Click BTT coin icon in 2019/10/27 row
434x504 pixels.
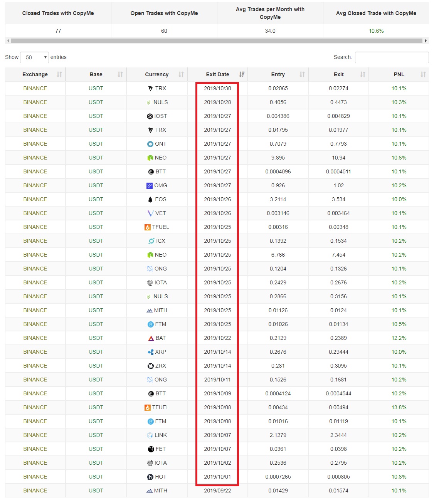tap(151, 172)
